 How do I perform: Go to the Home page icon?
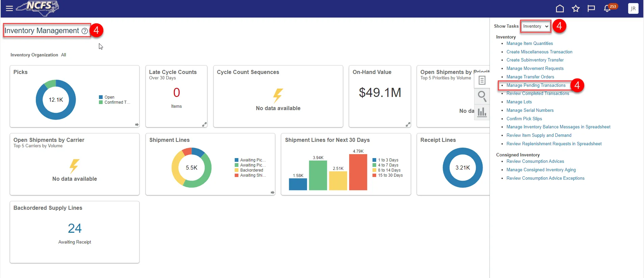560,8
